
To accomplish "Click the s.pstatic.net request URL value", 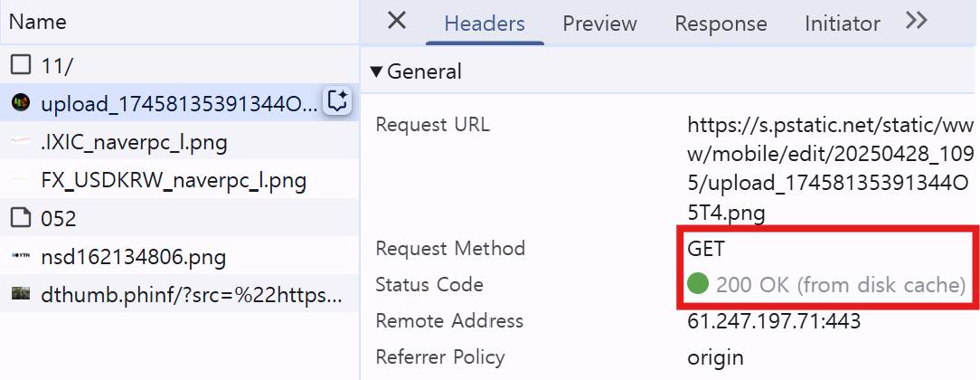I will (x=830, y=169).
